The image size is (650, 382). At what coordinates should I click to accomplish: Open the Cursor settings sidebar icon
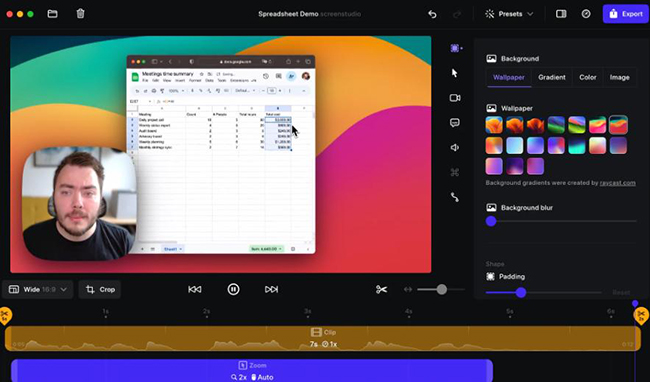pyautogui.click(x=455, y=73)
